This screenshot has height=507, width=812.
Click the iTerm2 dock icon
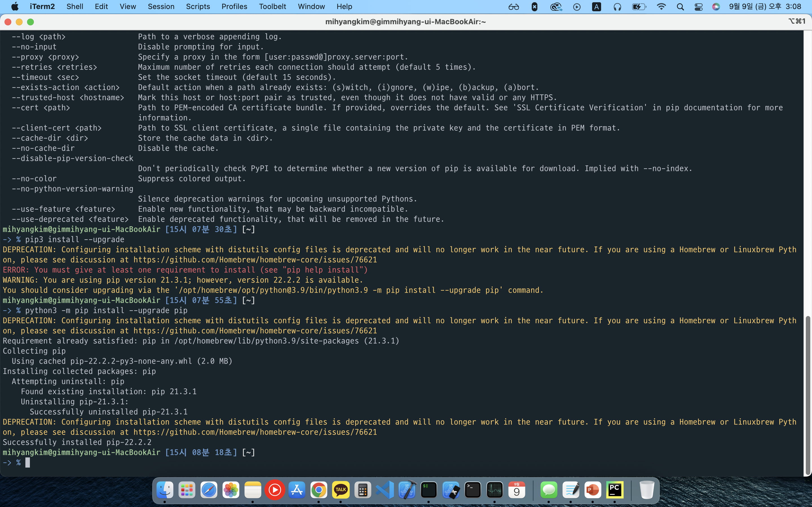[429, 490]
